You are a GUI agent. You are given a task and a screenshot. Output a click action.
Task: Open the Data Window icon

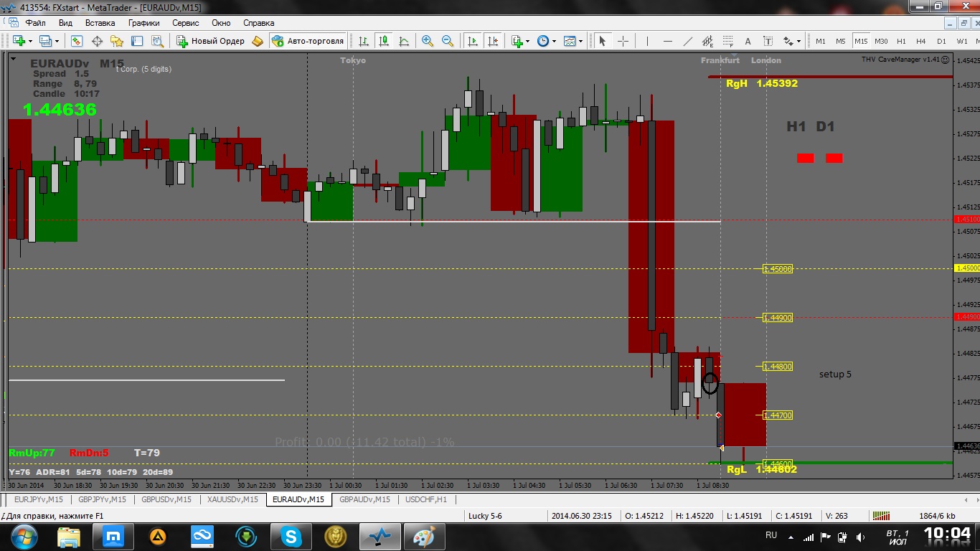(97, 41)
